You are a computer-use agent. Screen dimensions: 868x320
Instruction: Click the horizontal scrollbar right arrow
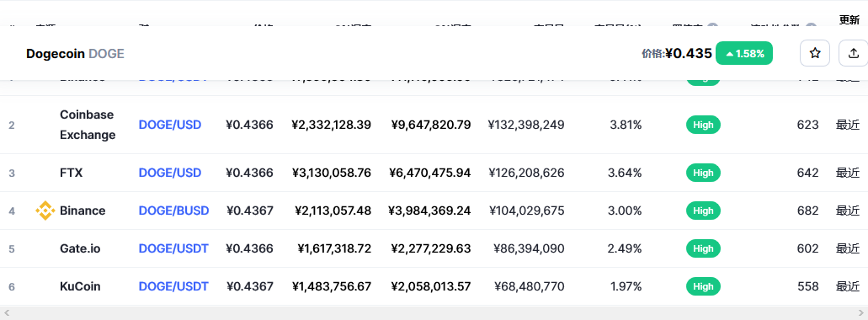click(x=860, y=313)
